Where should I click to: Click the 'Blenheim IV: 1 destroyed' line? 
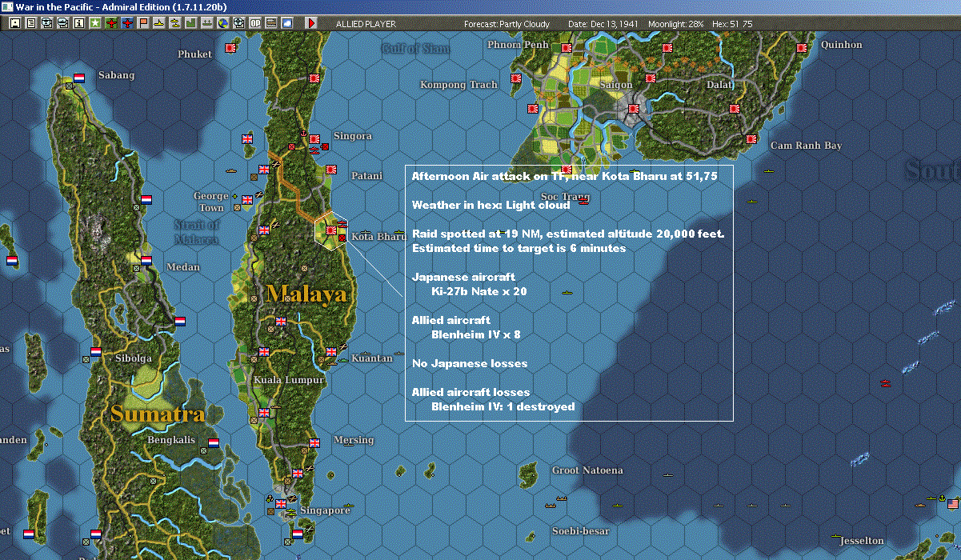(503, 406)
